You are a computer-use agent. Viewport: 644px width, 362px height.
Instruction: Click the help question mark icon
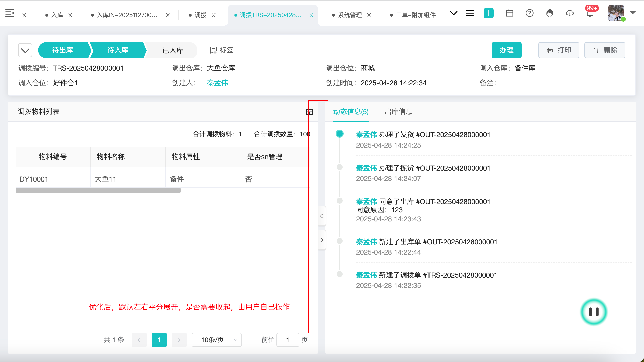point(529,13)
